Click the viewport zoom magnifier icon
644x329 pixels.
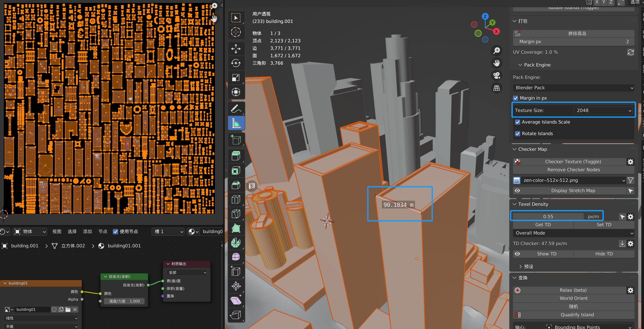click(x=496, y=50)
